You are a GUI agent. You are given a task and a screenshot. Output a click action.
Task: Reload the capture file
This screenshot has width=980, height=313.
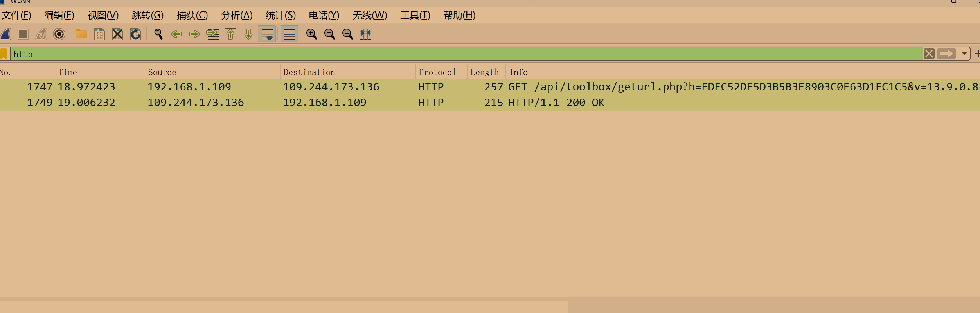coord(136,34)
